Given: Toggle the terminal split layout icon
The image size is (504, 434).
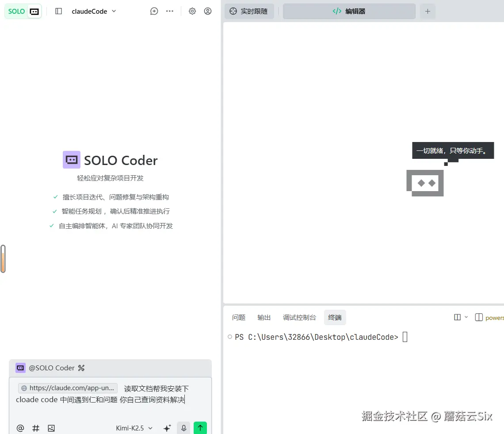Looking at the screenshot, I should [x=457, y=317].
